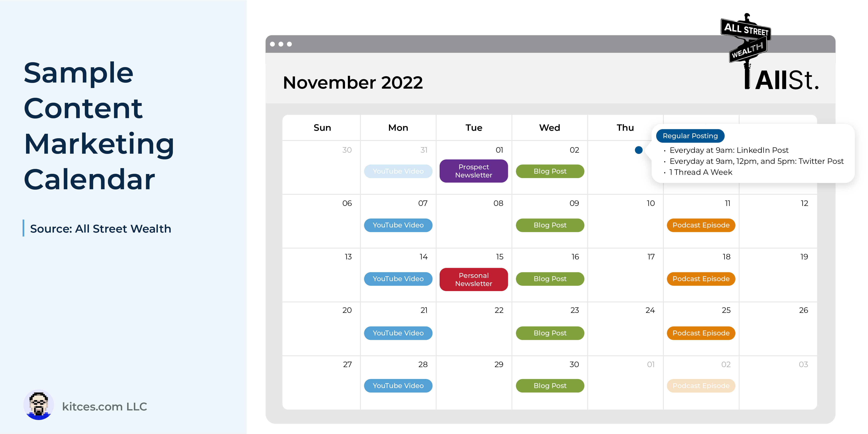Open the Blog Post event on the 2nd

[x=550, y=171]
